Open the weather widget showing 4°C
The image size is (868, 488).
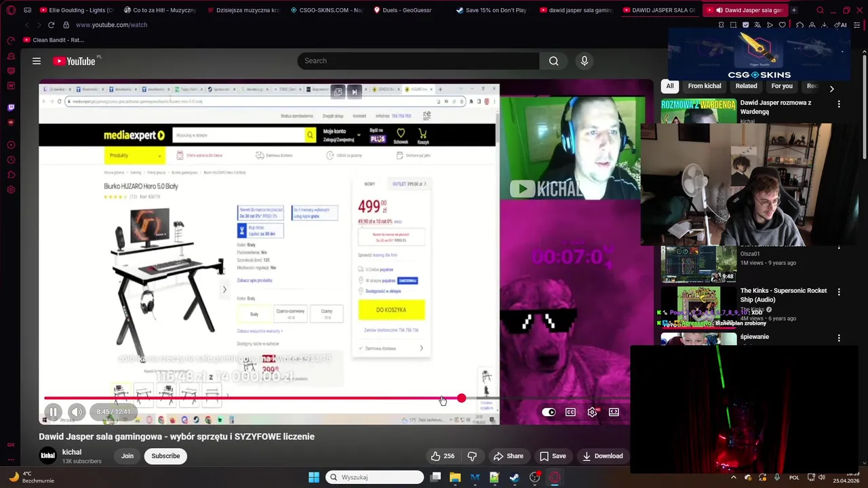point(31,477)
